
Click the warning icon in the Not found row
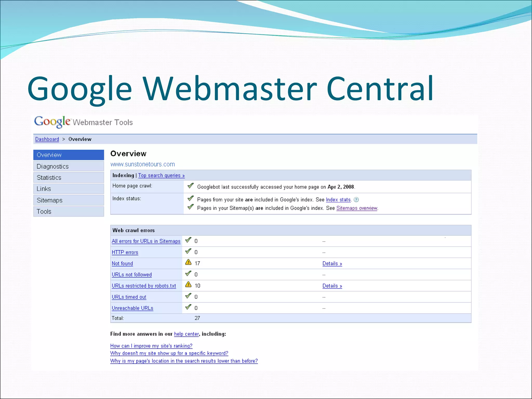pyautogui.click(x=188, y=262)
